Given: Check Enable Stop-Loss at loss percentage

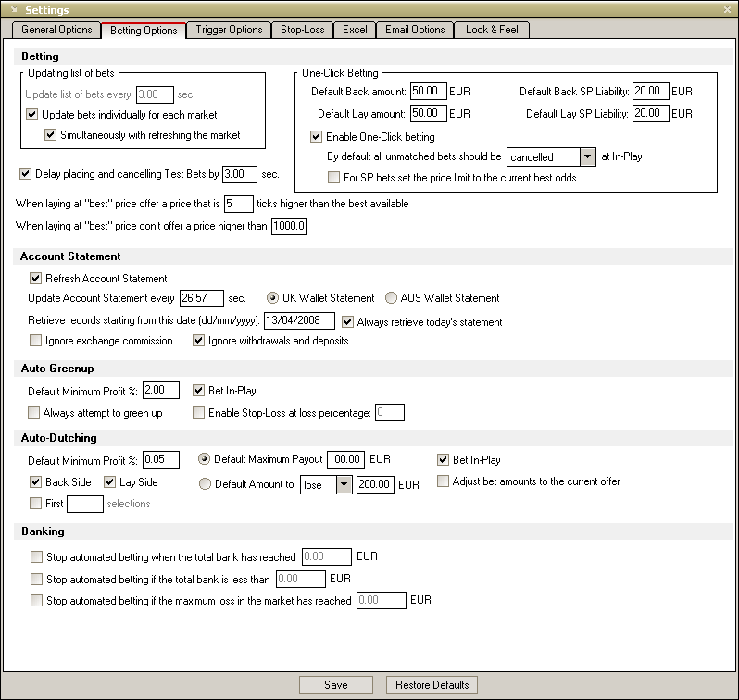Looking at the screenshot, I should coord(198,413).
